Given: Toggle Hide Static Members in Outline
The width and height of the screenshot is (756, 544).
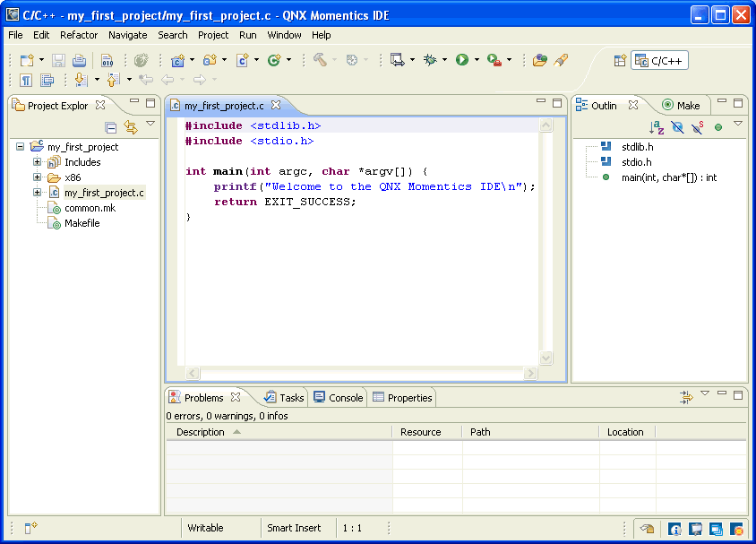Looking at the screenshot, I should [697, 127].
